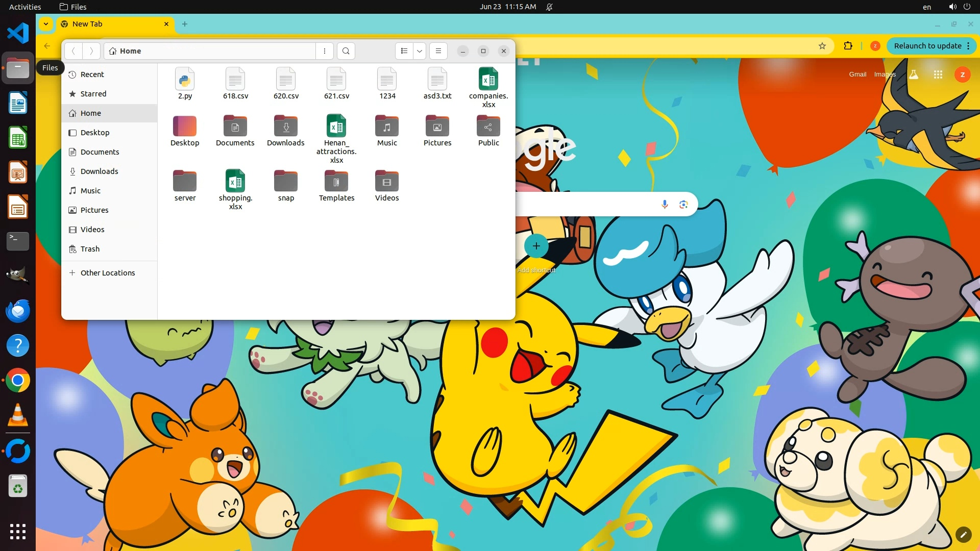
Task: Go back with Files back arrow
Action: click(73, 51)
